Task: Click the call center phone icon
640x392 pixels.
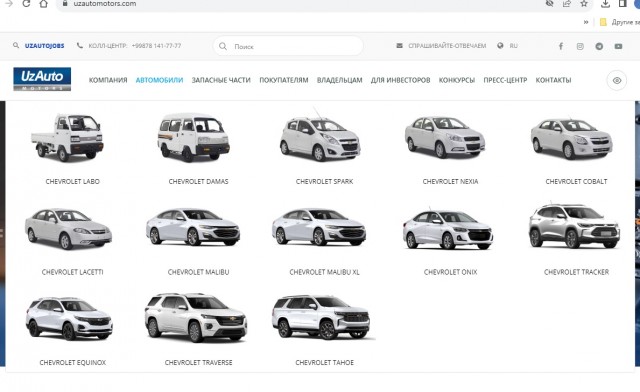Action: 80,45
